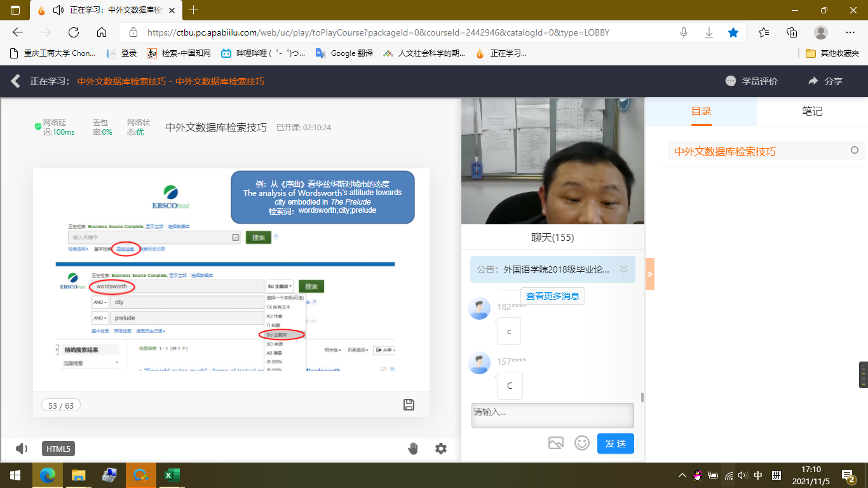Mute the course audio speaker icon
Viewport: 868px width, 488px height.
[22, 449]
